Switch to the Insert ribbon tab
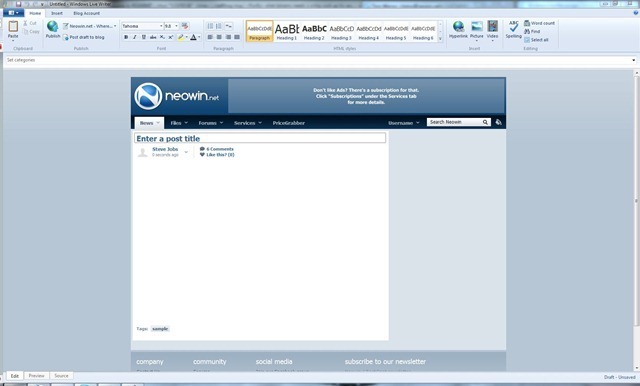 [x=57, y=13]
